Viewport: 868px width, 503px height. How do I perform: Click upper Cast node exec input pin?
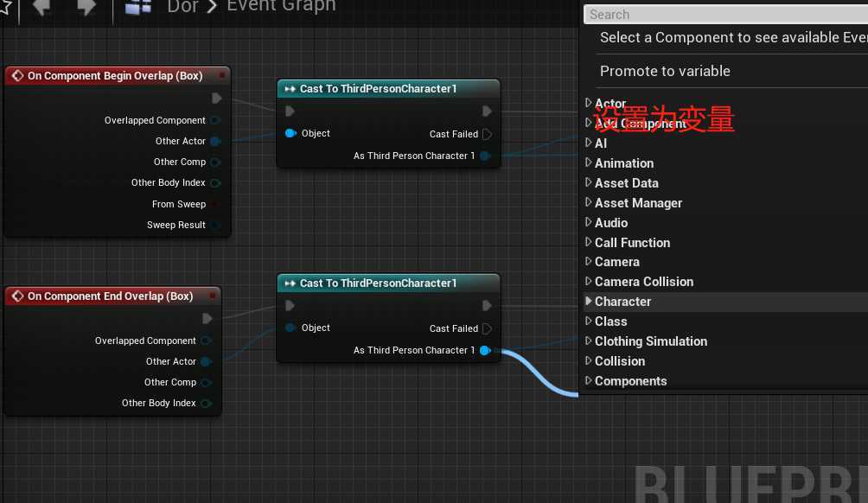(290, 111)
